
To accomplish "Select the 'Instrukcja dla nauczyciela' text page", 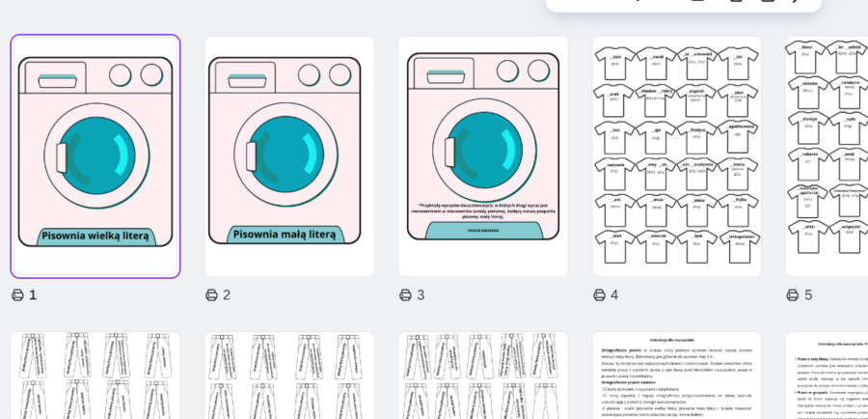I will 676,376.
